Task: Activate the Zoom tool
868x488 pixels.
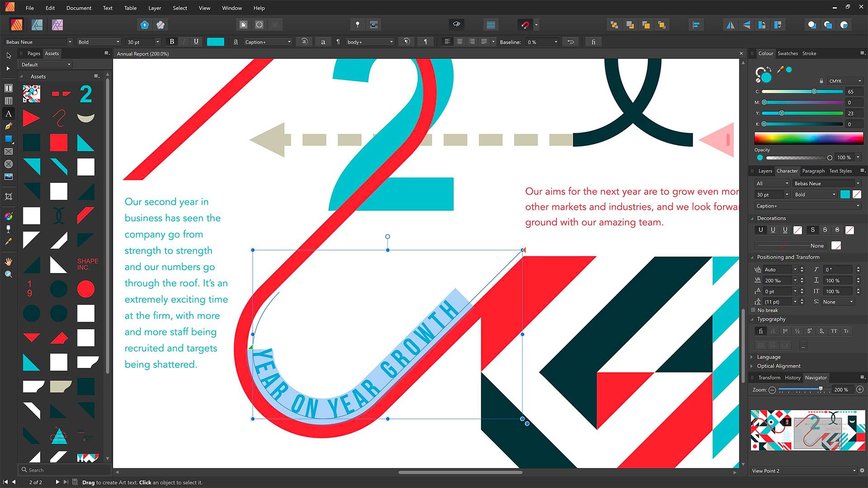Action: point(8,274)
